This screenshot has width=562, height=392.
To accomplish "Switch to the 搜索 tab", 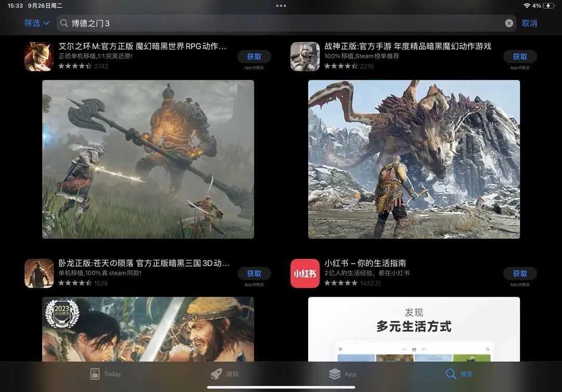I will [459, 374].
